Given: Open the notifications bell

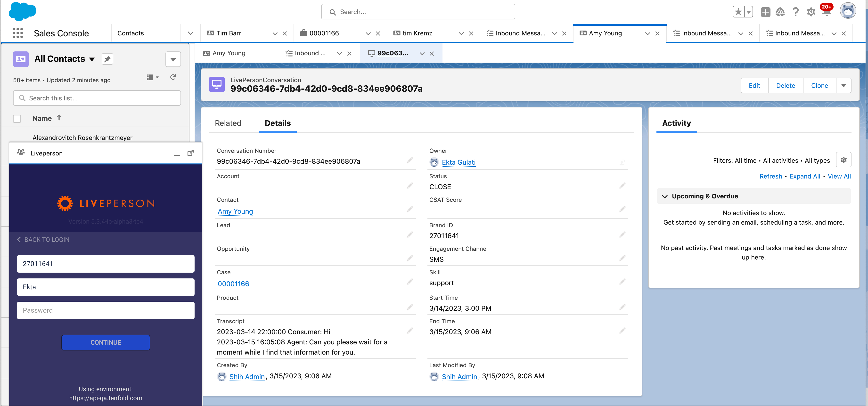Looking at the screenshot, I should click(x=826, y=12).
